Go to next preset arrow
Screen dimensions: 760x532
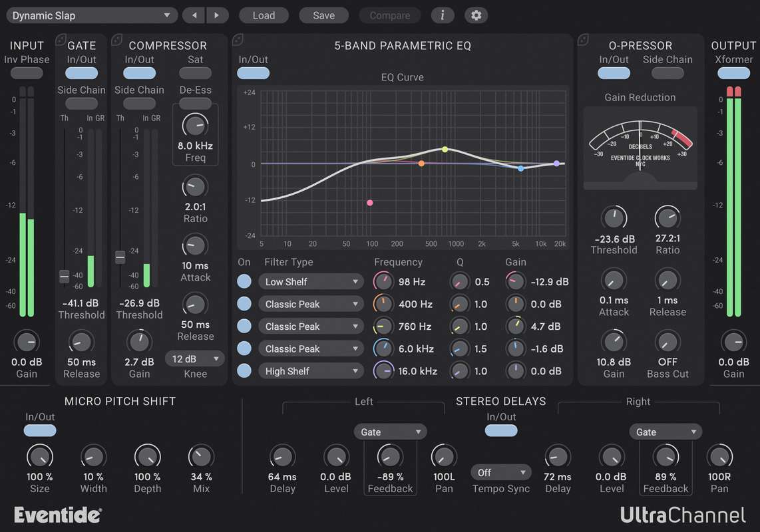coord(217,15)
